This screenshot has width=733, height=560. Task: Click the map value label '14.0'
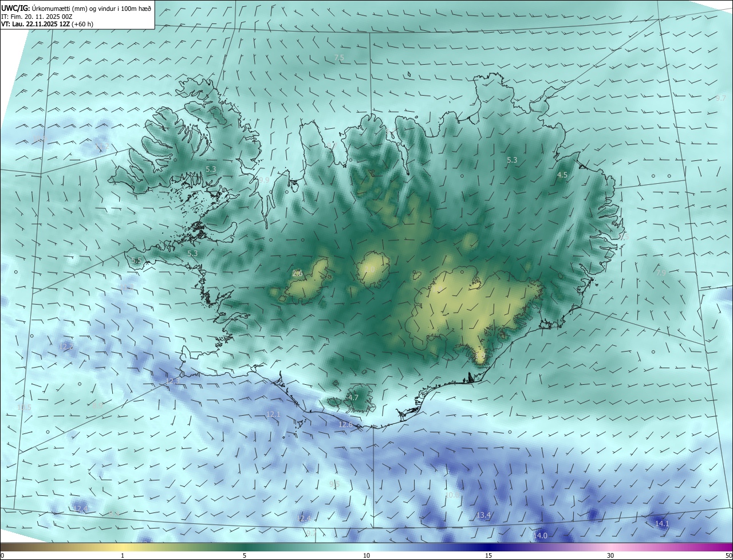pos(540,535)
